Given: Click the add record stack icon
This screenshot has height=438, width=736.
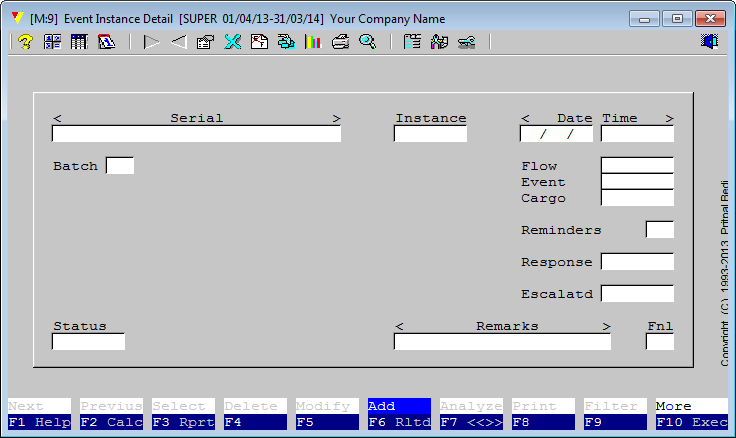Looking at the screenshot, I should coord(286,42).
